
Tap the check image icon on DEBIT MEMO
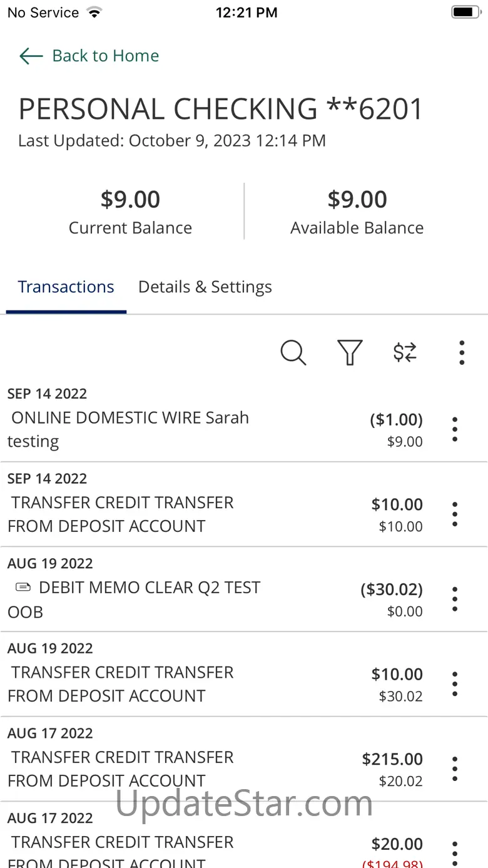pos(23,588)
